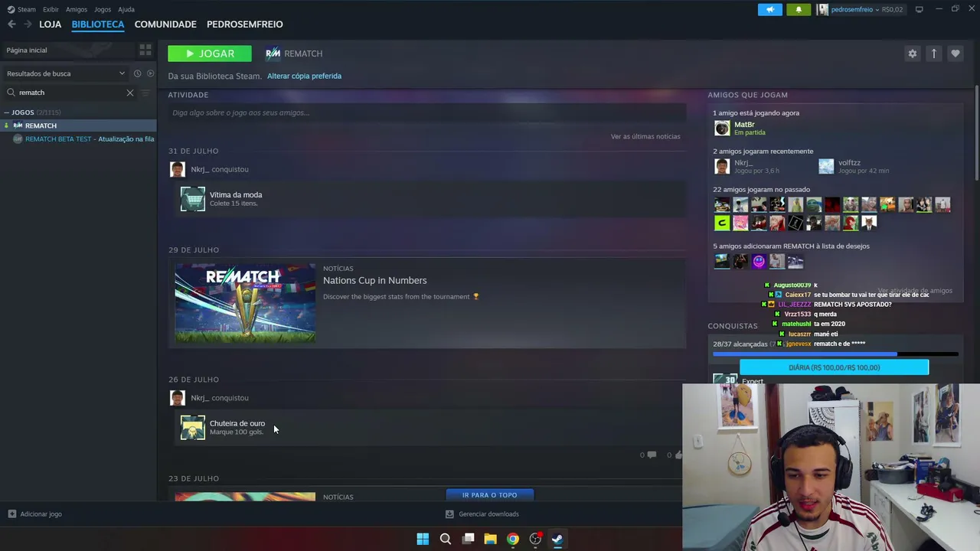This screenshot has height=551, width=980.
Task: Open Google Chrome from the taskbar
Action: (x=512, y=540)
